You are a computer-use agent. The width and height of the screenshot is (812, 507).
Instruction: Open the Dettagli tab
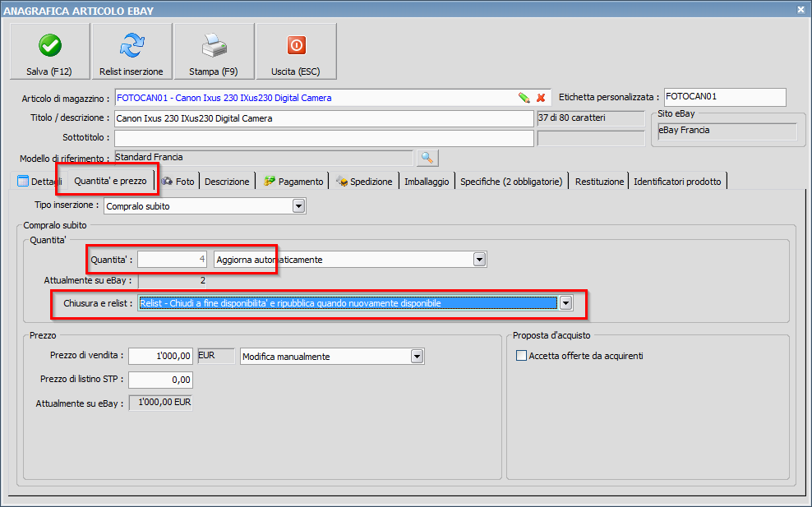click(x=39, y=182)
